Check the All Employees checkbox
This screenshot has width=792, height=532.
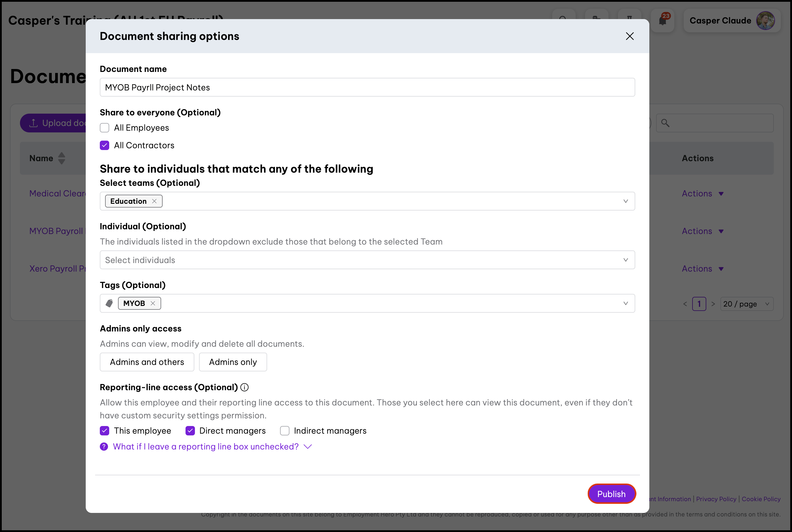pos(105,128)
